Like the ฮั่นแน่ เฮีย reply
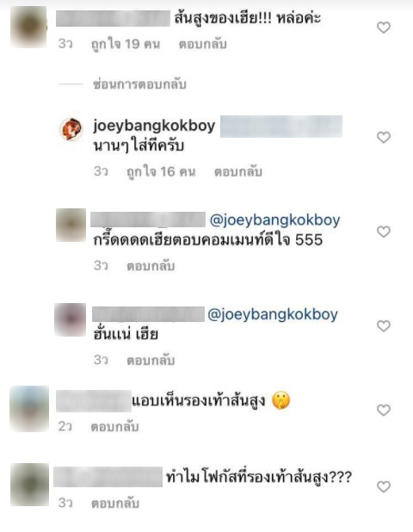Image resolution: width=413 pixels, height=532 pixels. pyautogui.click(x=384, y=326)
